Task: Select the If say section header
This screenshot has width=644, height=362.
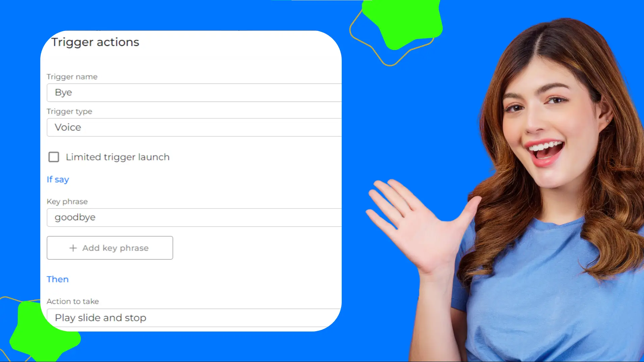Action: pyautogui.click(x=57, y=179)
